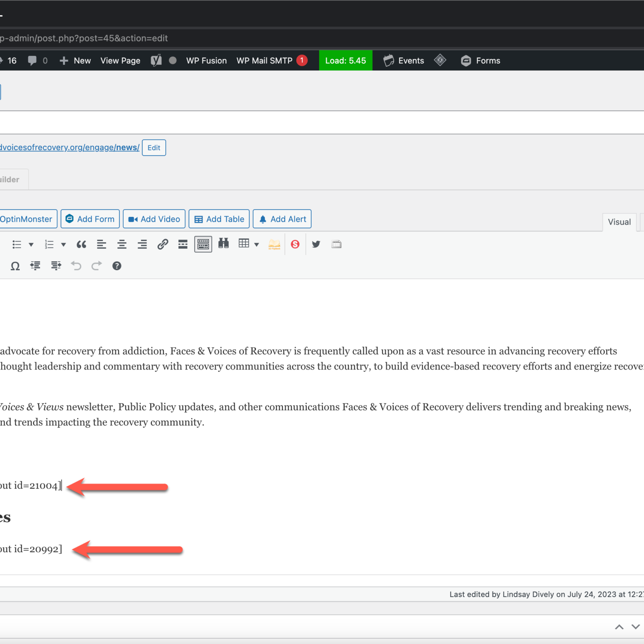Click the Twitter bird icon in toolbar
The image size is (644, 644).
click(x=316, y=244)
